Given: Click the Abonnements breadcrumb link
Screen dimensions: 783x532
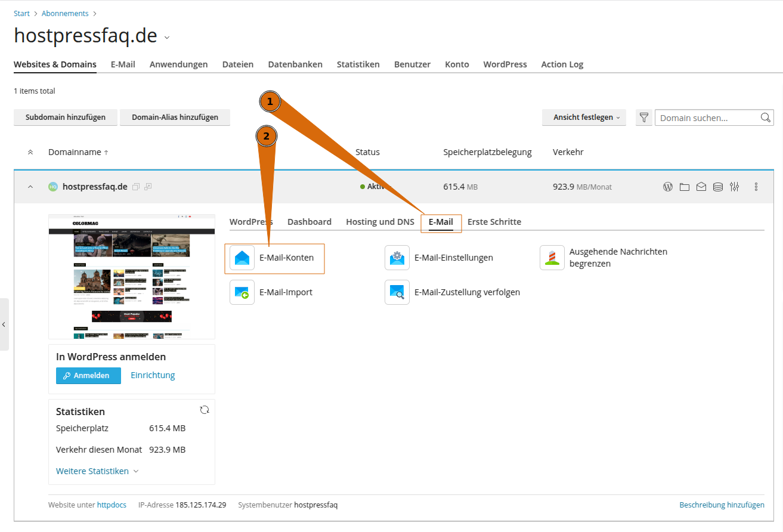Looking at the screenshot, I should [x=65, y=13].
